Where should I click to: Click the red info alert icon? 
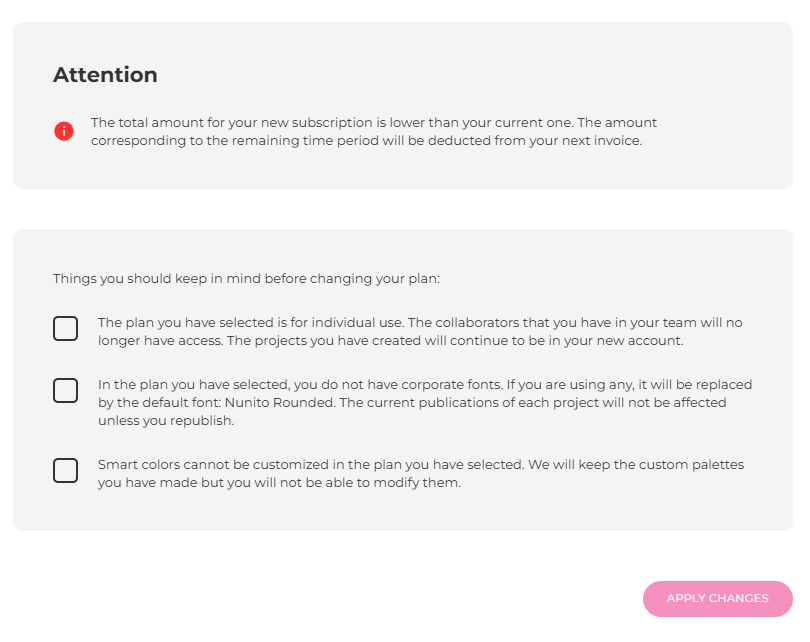click(64, 131)
